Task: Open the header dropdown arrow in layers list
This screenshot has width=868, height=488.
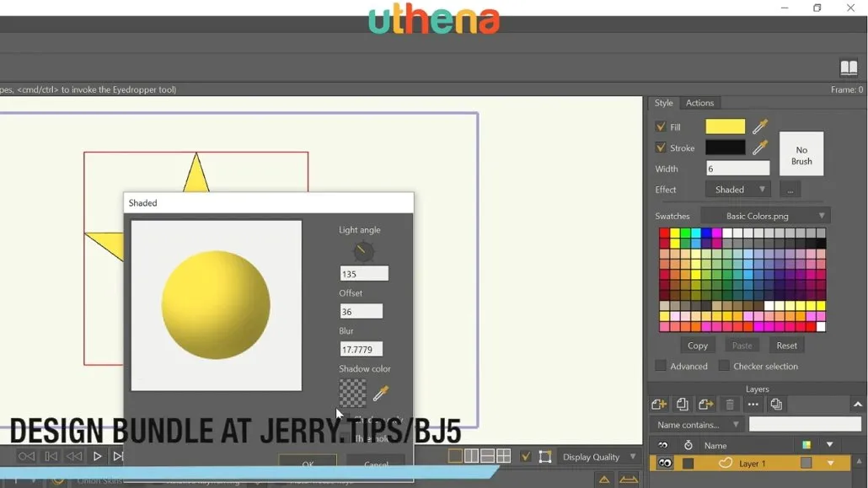Action: click(830, 444)
